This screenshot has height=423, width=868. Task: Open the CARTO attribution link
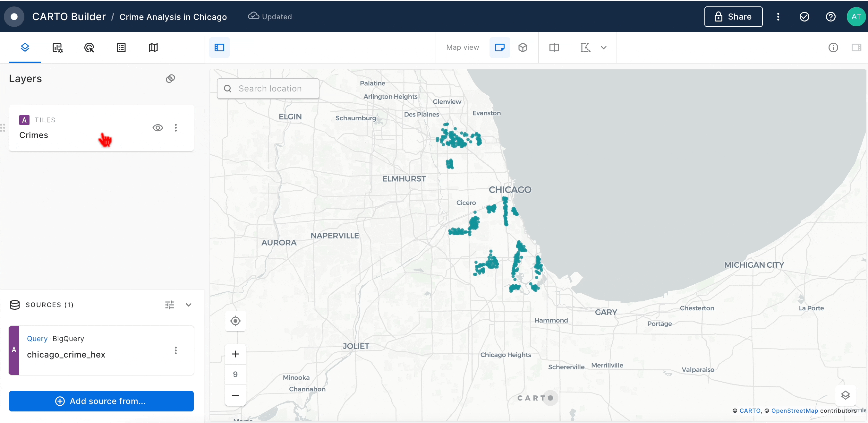coord(750,410)
